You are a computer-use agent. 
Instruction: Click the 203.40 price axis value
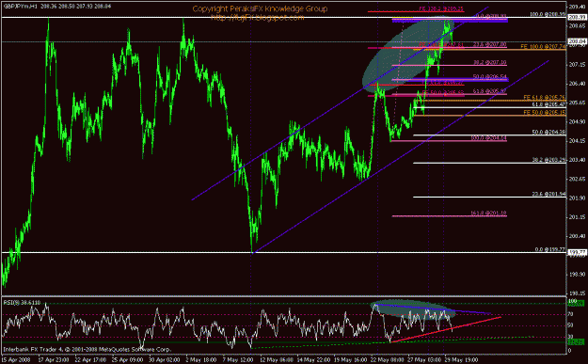coord(578,160)
